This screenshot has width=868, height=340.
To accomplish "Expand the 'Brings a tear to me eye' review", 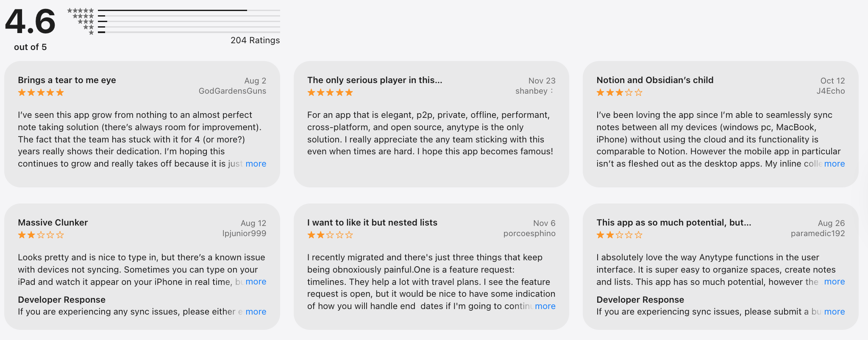I will (x=256, y=164).
